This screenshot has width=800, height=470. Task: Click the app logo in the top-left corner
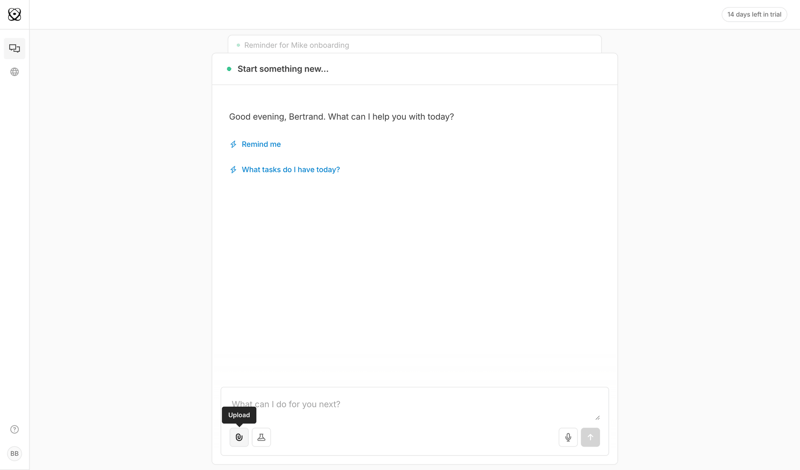(x=14, y=15)
